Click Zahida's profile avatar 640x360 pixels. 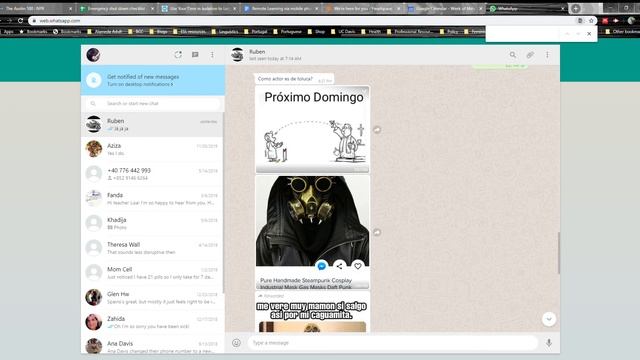pos(94,322)
